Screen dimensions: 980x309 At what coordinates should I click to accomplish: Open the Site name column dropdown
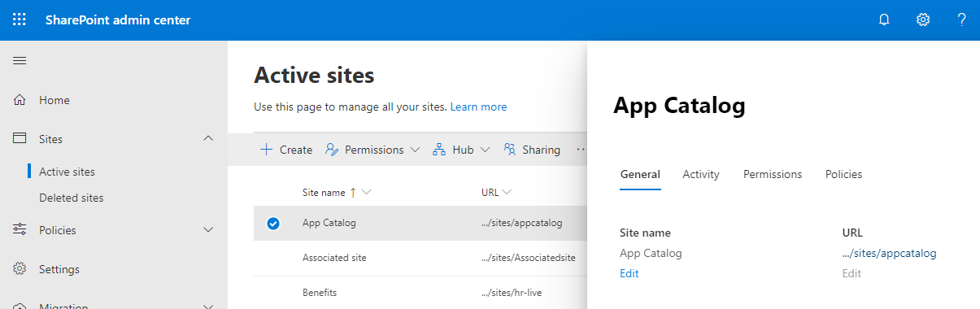coord(366,193)
